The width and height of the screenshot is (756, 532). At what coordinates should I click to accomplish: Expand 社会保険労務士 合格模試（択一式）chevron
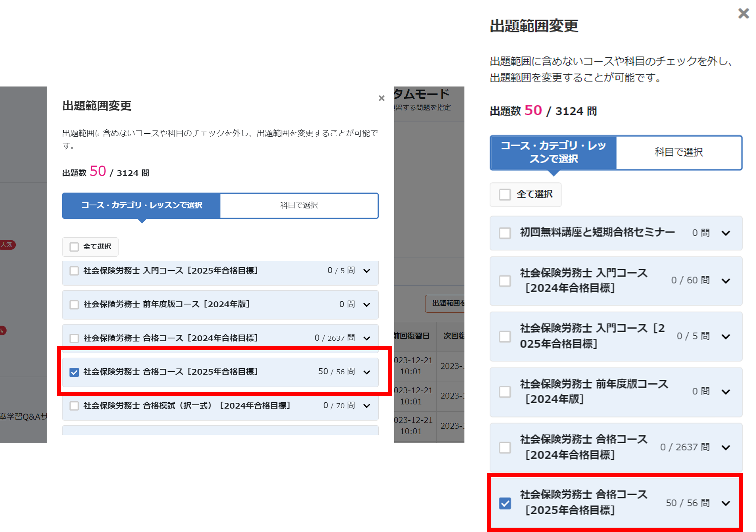[366, 406]
